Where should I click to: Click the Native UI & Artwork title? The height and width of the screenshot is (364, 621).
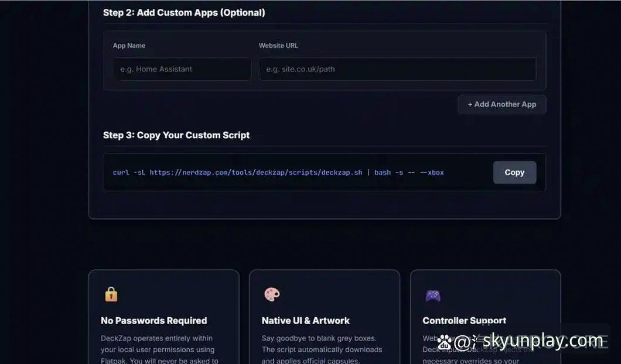(x=305, y=321)
